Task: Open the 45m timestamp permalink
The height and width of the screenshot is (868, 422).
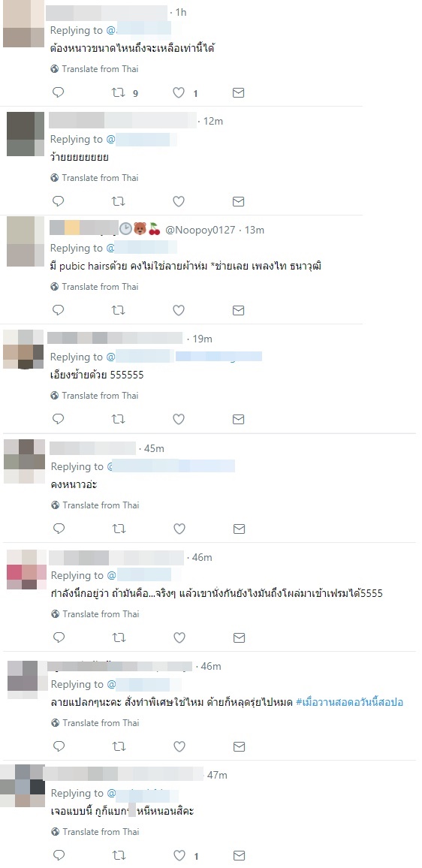Action: click(x=154, y=448)
